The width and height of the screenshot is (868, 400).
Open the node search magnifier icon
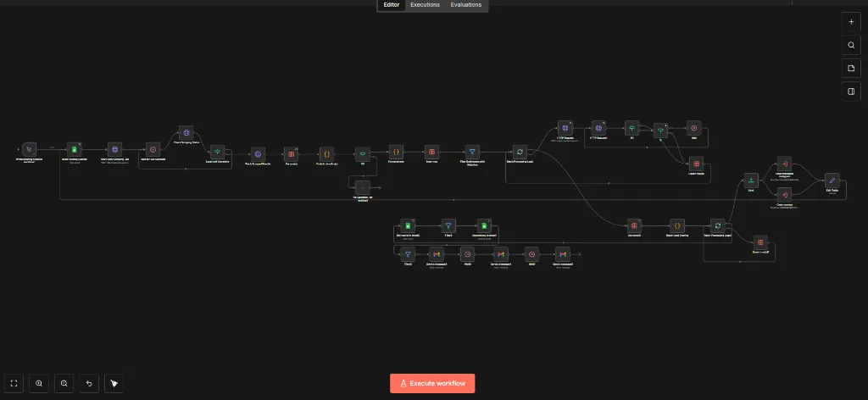(851, 46)
